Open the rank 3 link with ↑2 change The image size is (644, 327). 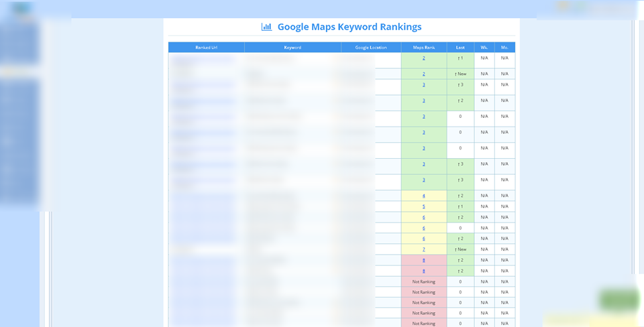tap(423, 101)
